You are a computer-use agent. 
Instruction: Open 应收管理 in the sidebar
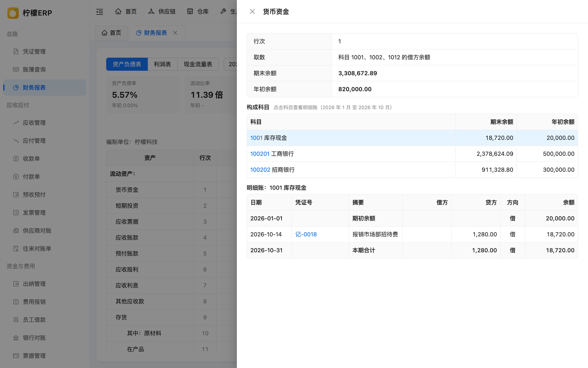45,123
